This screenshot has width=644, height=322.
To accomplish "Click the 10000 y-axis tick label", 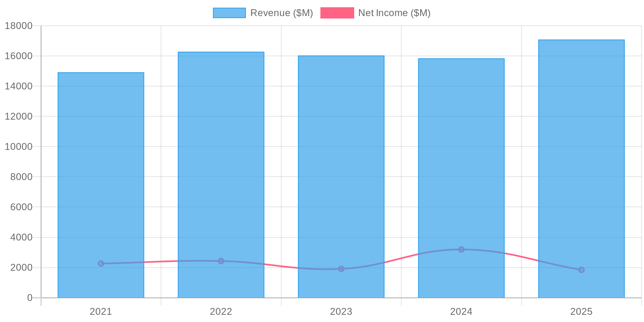I will click(x=19, y=147).
